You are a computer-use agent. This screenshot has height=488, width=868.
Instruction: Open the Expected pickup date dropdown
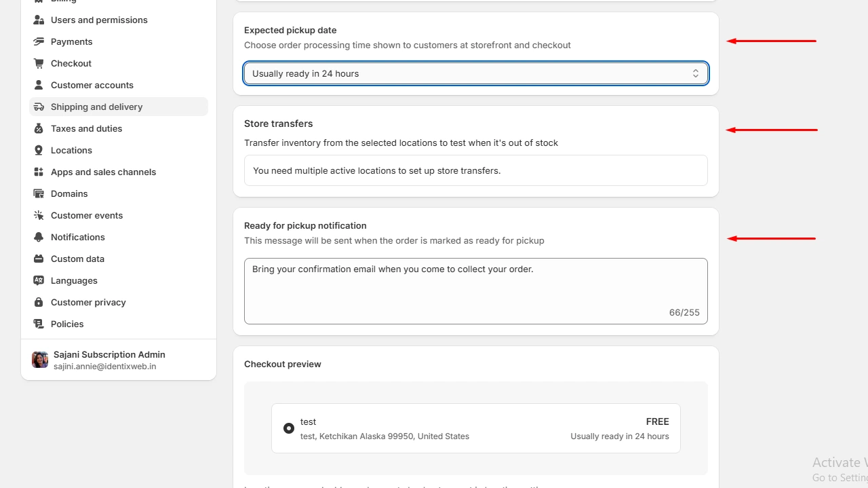(x=476, y=73)
